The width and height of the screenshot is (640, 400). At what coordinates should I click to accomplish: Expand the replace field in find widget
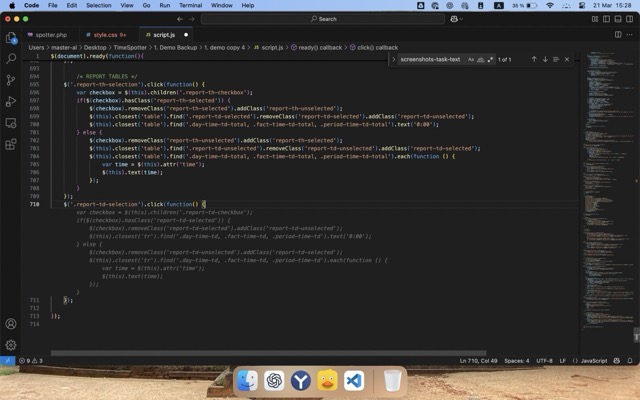coord(393,59)
